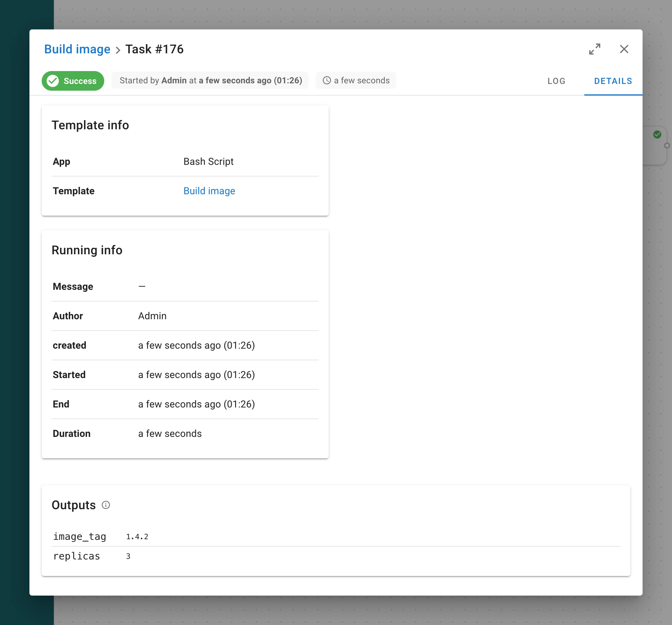Click the created time value

point(197,345)
